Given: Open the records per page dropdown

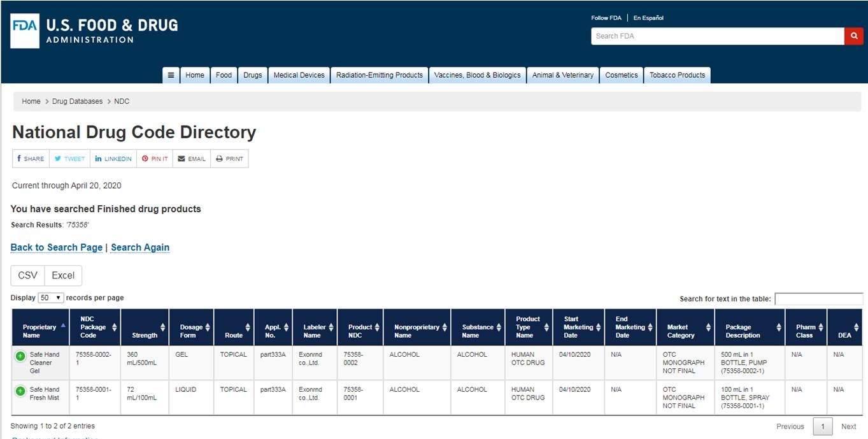Looking at the screenshot, I should coord(51,298).
